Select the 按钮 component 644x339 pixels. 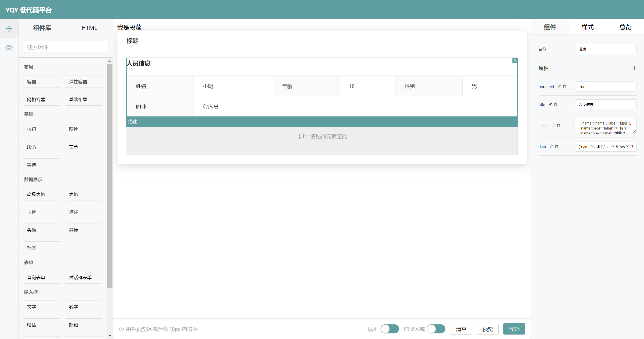coord(42,129)
